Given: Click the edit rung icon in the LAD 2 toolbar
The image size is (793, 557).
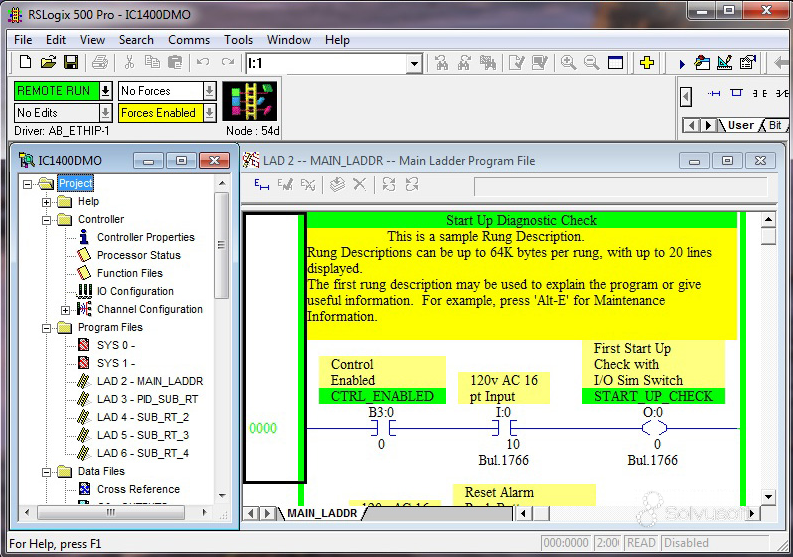Looking at the screenshot, I should pos(261,185).
